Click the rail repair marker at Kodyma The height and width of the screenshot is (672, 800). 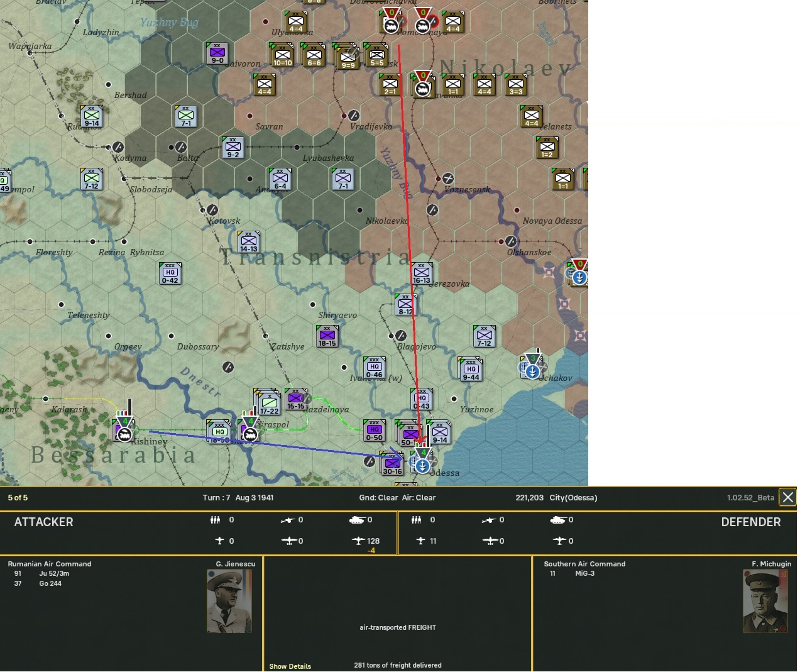click(118, 147)
